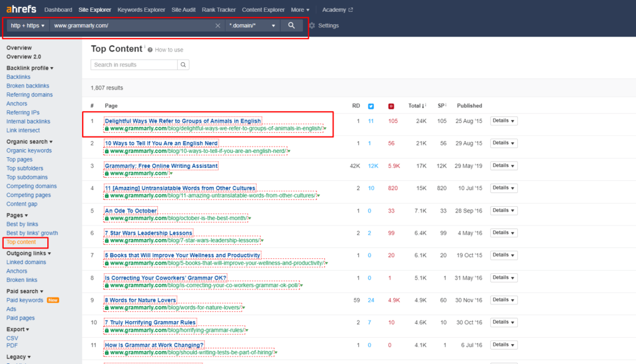This screenshot has width=636, height=364.
Task: Expand the Legacy sidebar section
Action: click(x=18, y=357)
